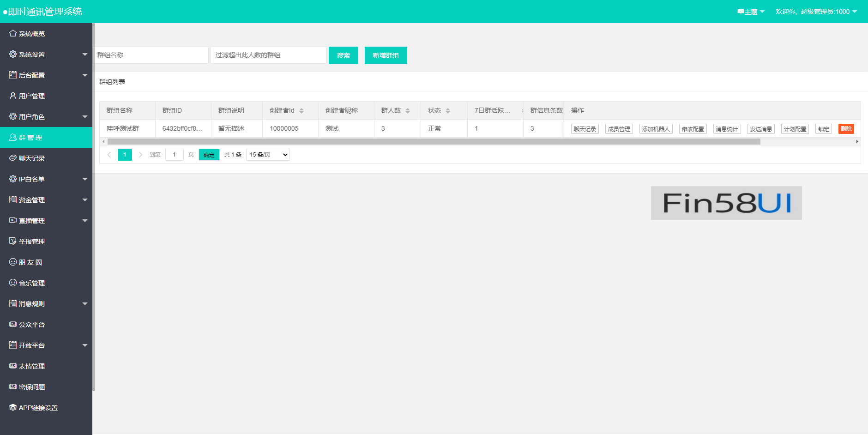Click the sort arrows on 群人数 column

click(408, 111)
